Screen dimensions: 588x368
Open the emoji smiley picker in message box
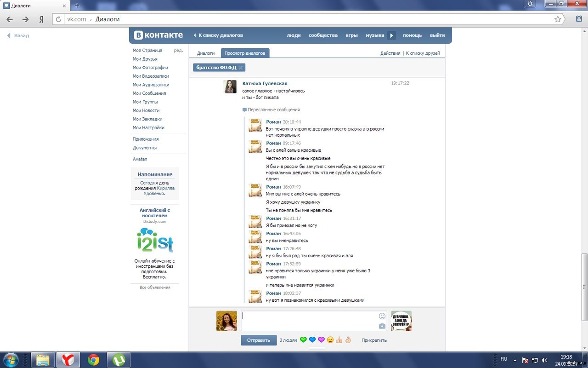(382, 316)
